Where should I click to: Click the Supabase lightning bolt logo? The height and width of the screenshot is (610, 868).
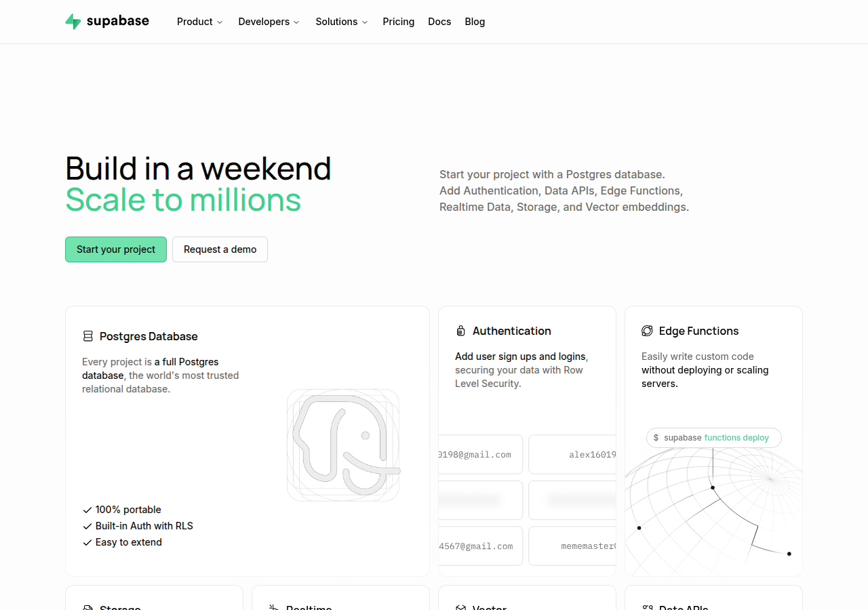coord(73,22)
